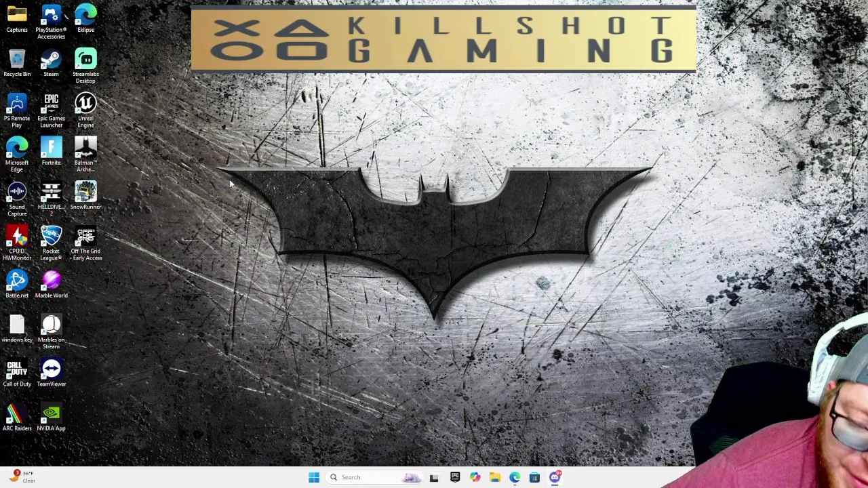Image resolution: width=868 pixels, height=488 pixels.
Task: Open the Windows Start menu
Action: (x=314, y=477)
